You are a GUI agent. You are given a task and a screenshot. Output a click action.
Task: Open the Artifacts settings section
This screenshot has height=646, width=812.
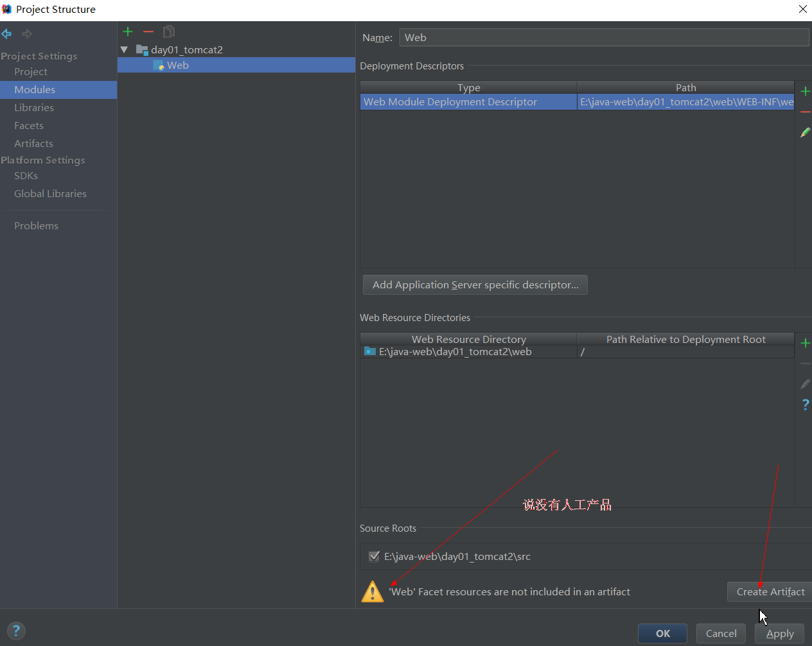pyautogui.click(x=33, y=143)
